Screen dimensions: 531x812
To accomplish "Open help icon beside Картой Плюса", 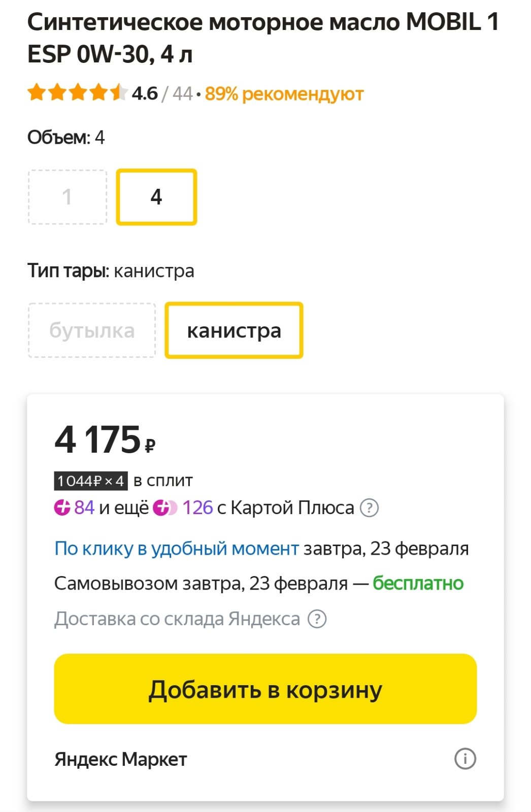I will pyautogui.click(x=369, y=507).
